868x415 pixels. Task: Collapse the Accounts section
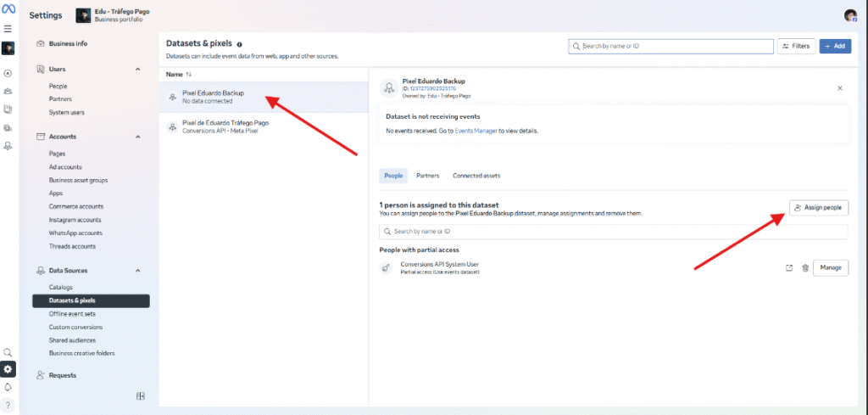[x=138, y=137]
